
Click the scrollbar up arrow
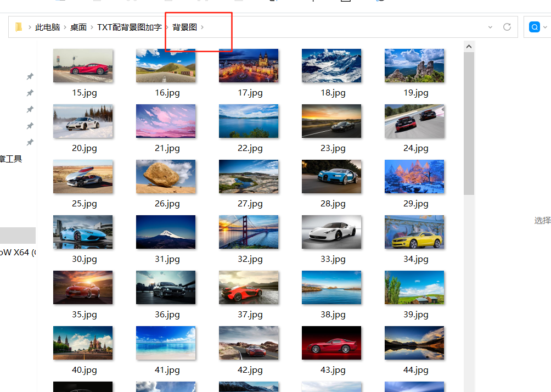469,47
